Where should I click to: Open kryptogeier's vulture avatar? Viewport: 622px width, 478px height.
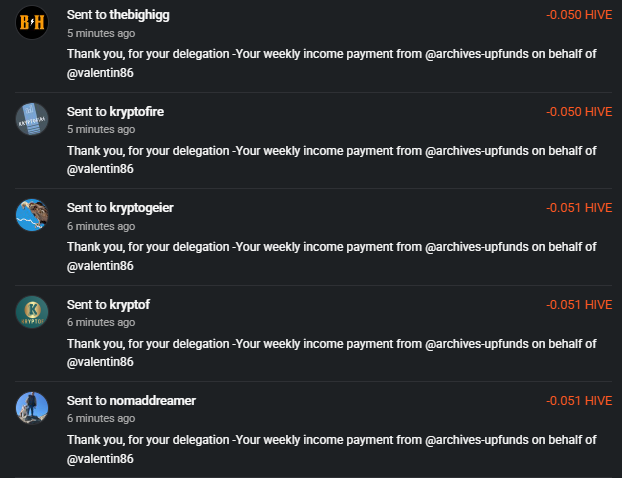32,215
